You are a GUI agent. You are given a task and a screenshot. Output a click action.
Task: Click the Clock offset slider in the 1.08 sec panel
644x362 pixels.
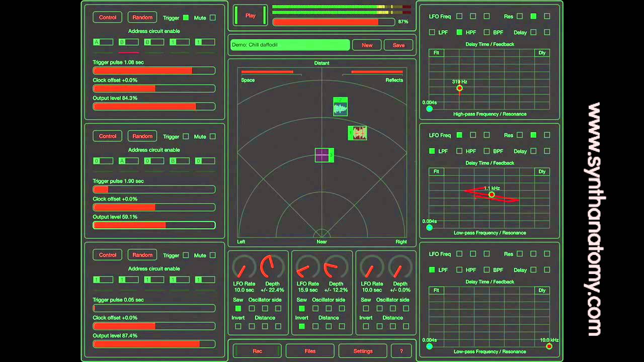(x=154, y=88)
